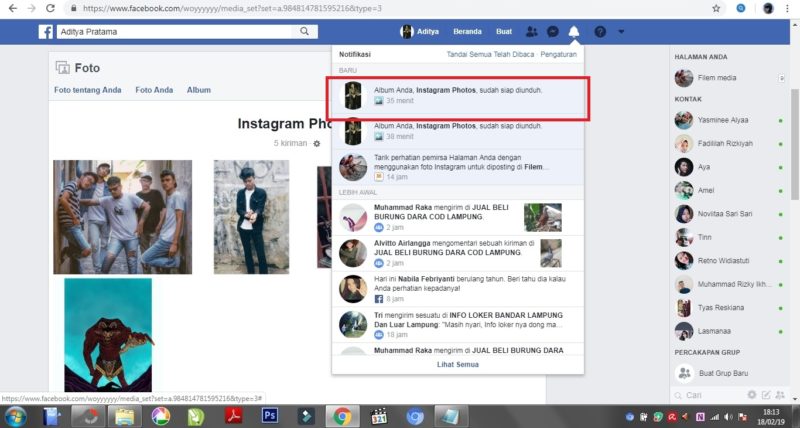This screenshot has height=428, width=800.
Task: Open chat with Novlitaa Sari Sari
Action: click(x=727, y=214)
